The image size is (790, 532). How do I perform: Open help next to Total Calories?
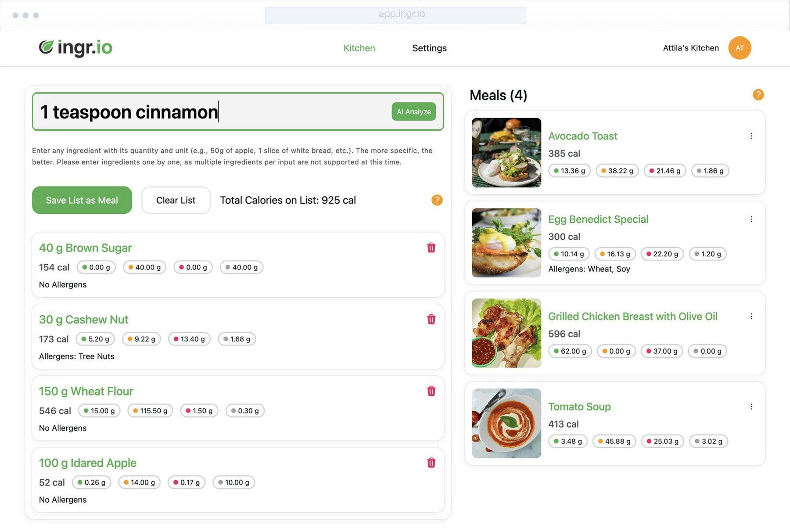click(437, 200)
